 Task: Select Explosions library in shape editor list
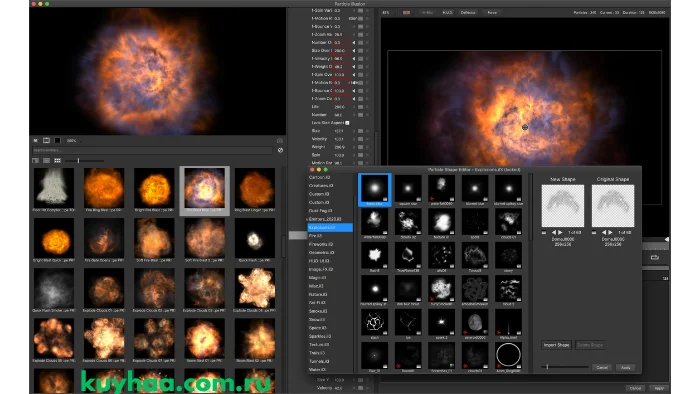pyautogui.click(x=330, y=228)
